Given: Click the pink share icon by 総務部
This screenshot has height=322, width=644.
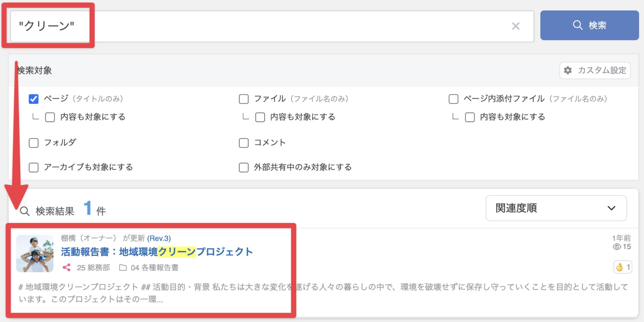Looking at the screenshot, I should (67, 268).
